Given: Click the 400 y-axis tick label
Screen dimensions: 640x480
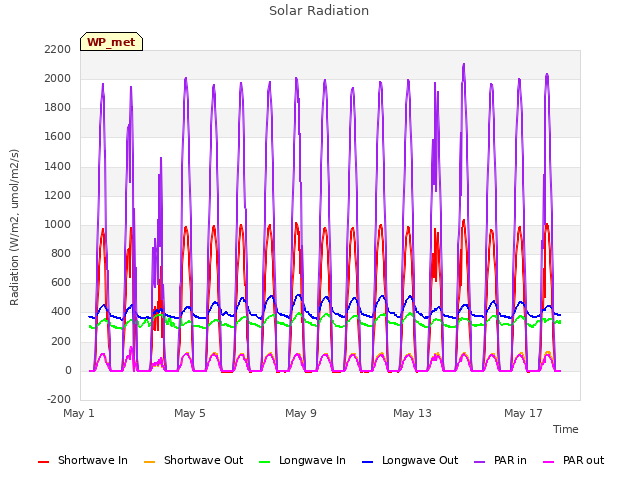Looking at the screenshot, I should (x=61, y=312).
